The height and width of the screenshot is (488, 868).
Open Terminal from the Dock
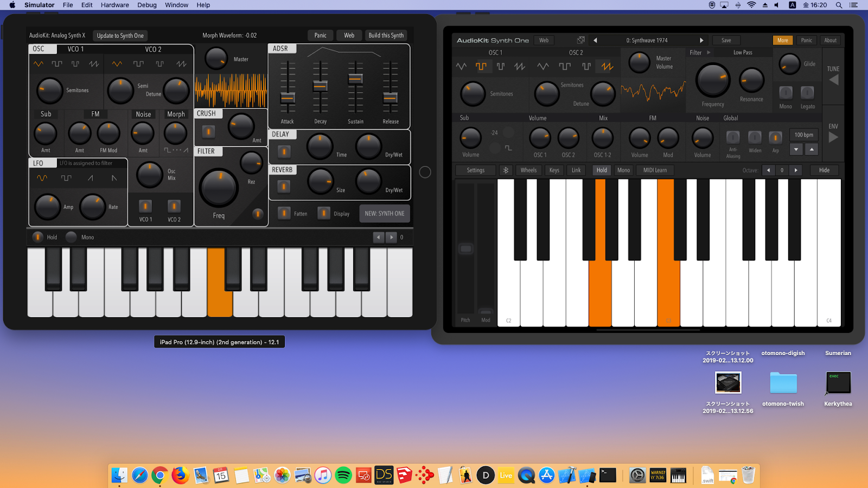[608, 476]
